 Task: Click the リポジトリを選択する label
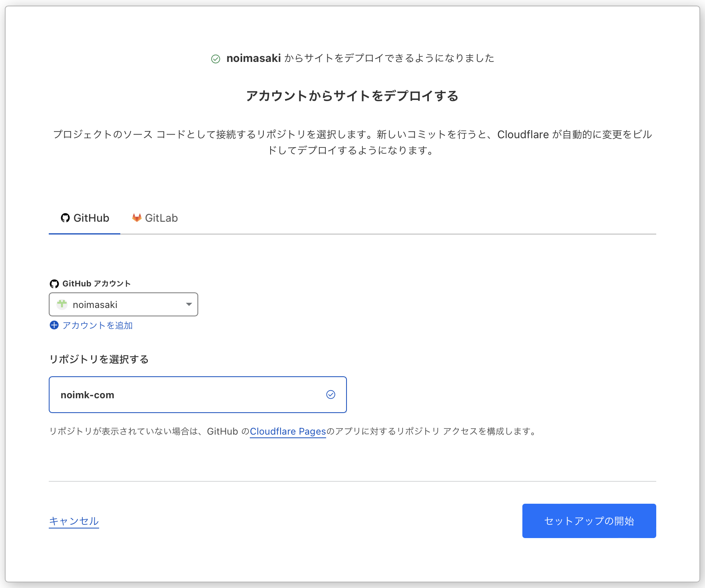99,360
